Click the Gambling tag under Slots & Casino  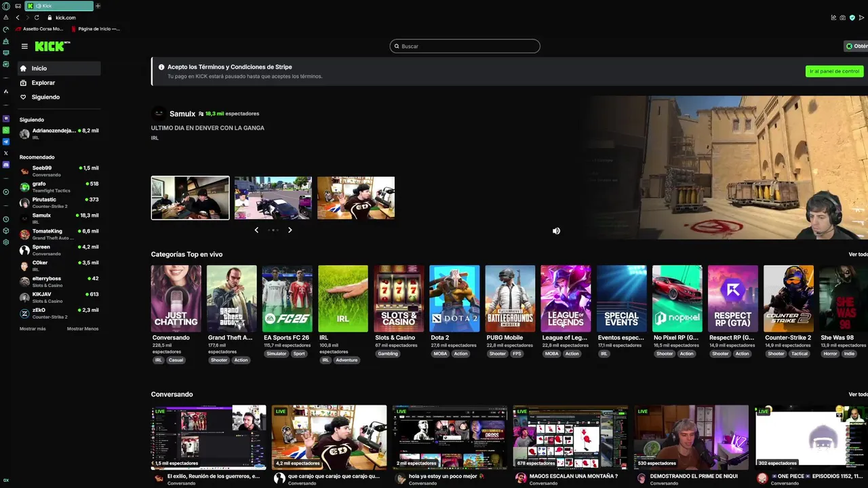pos(388,354)
